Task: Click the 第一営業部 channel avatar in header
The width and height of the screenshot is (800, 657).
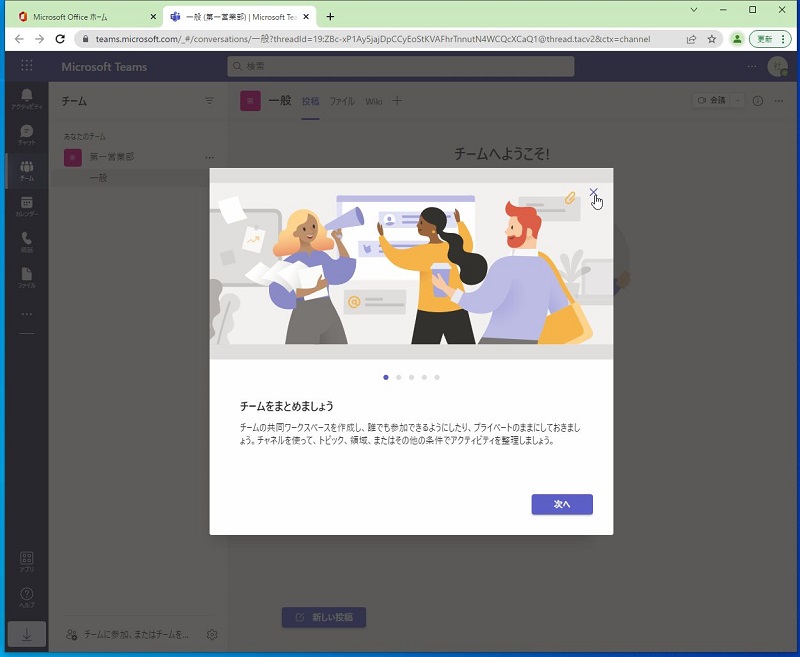Action: tap(250, 101)
